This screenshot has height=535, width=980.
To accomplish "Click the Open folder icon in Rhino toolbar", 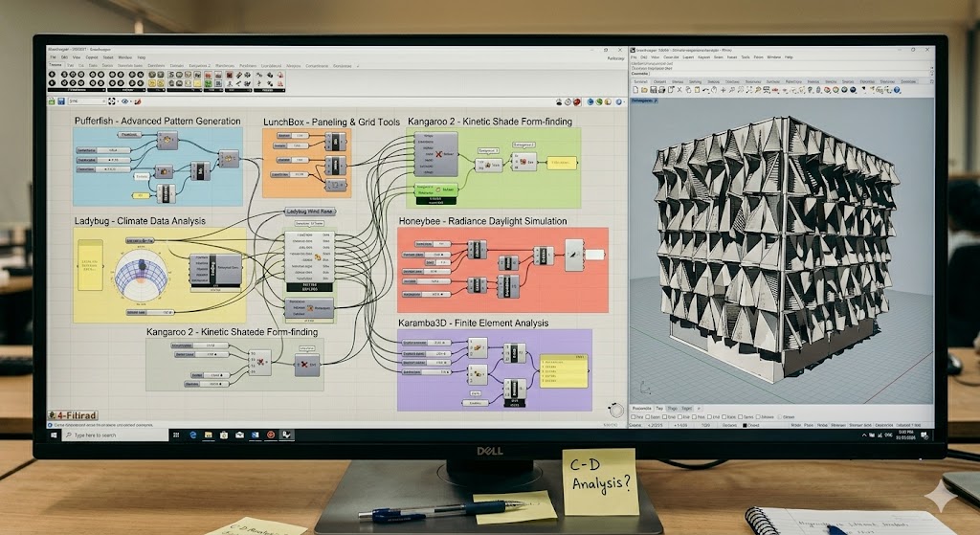I will click(644, 90).
